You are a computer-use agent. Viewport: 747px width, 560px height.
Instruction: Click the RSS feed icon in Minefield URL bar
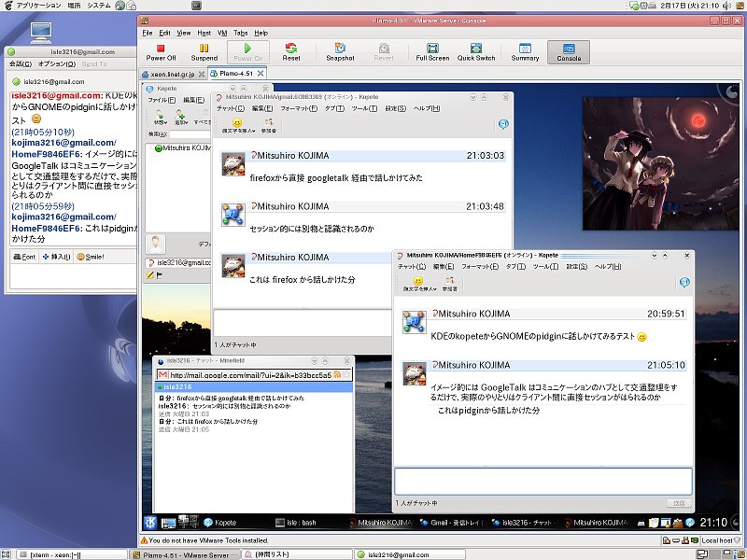point(337,375)
